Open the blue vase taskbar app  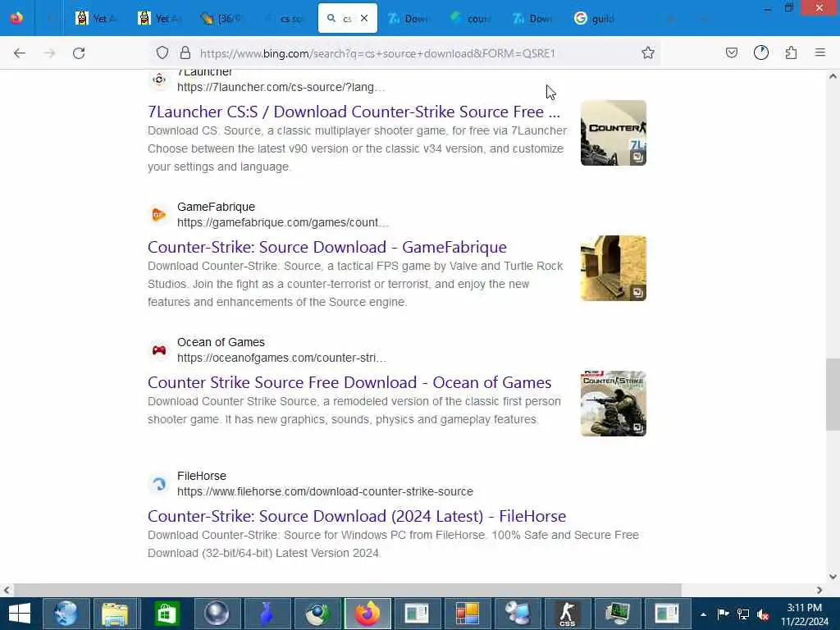pos(267,614)
